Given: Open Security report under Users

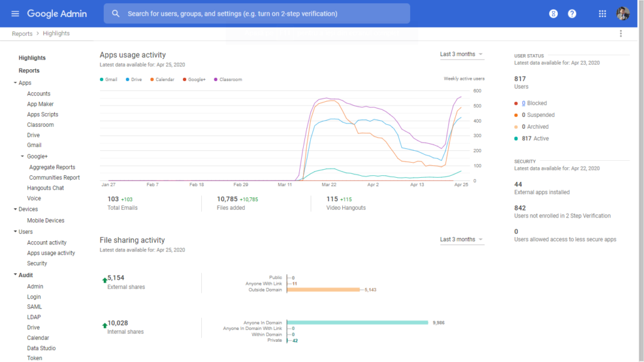Looking at the screenshot, I should (37, 263).
